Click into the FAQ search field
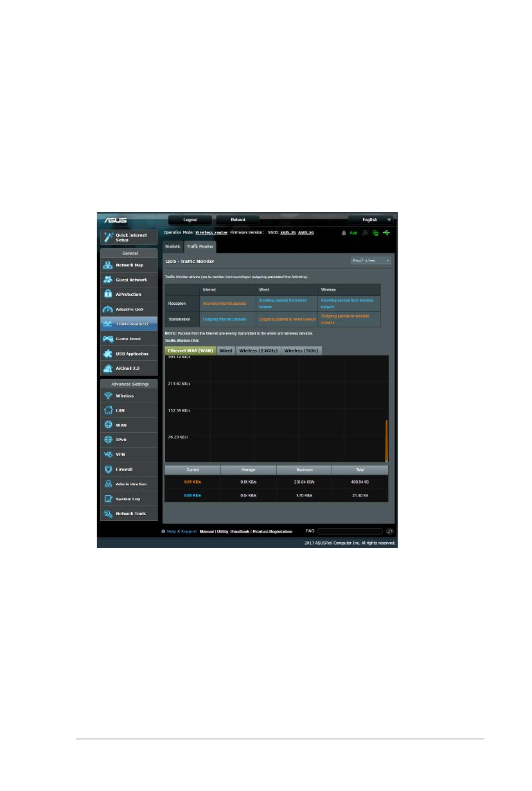532x791 pixels. (x=350, y=531)
